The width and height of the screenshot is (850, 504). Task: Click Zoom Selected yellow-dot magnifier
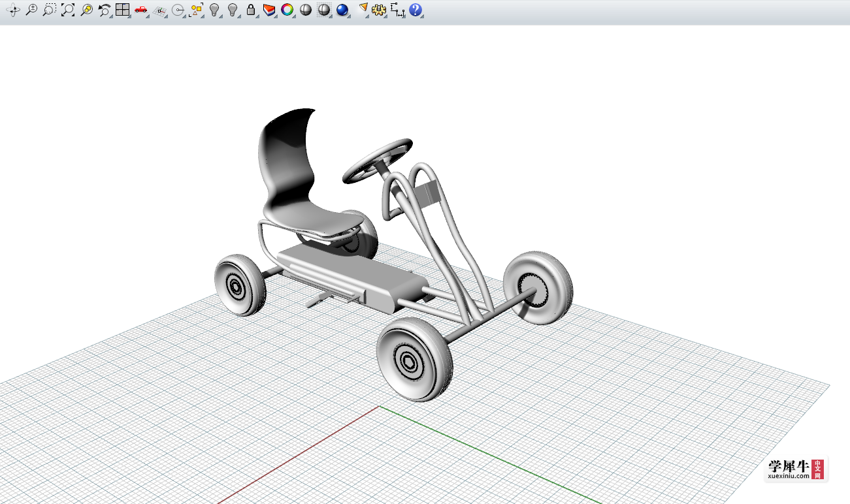point(86,10)
